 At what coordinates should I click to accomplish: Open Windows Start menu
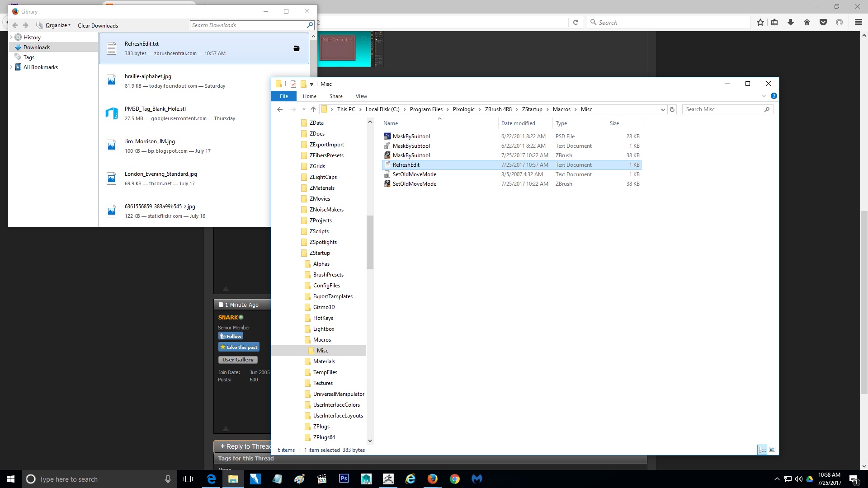[11, 479]
